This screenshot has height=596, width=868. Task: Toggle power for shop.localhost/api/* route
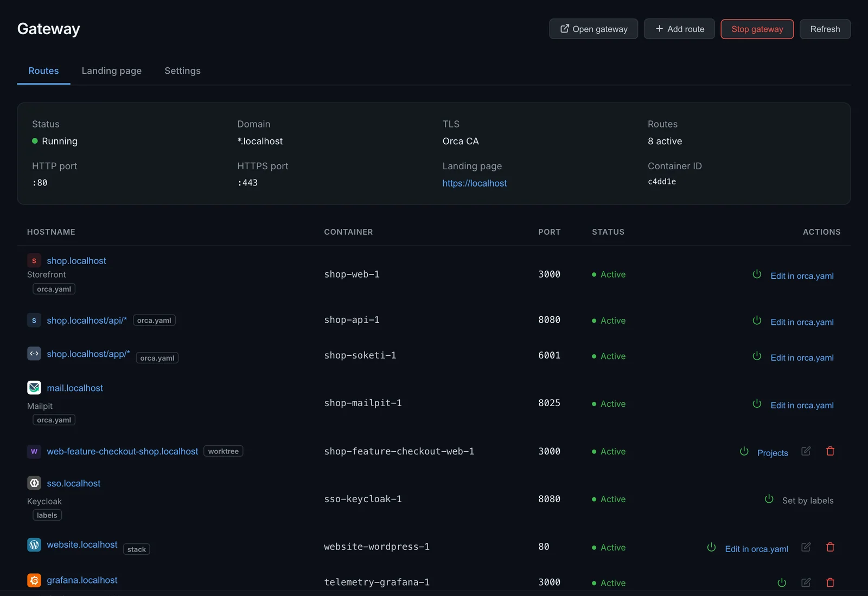pos(757,321)
